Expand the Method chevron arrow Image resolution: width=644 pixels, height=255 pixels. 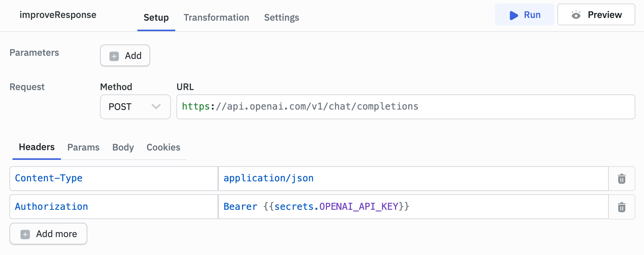pyautogui.click(x=156, y=106)
